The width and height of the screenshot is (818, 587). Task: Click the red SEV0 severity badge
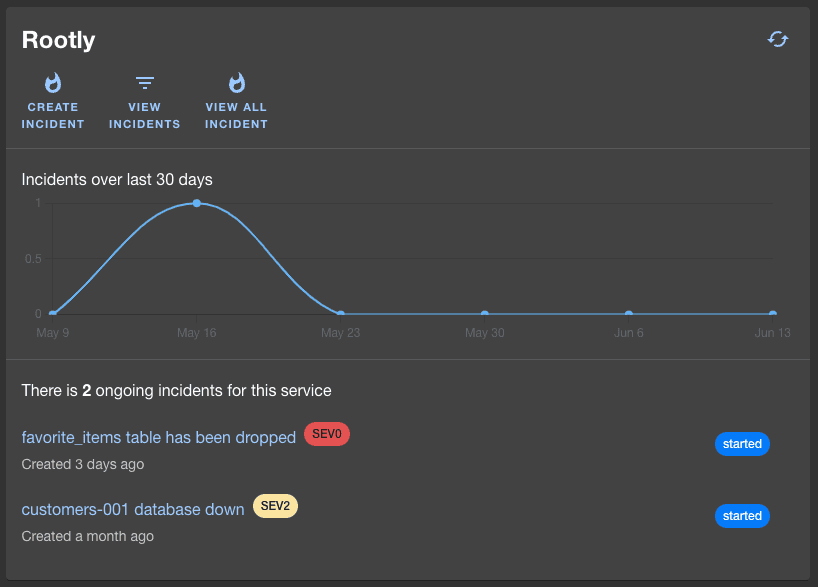click(x=327, y=434)
